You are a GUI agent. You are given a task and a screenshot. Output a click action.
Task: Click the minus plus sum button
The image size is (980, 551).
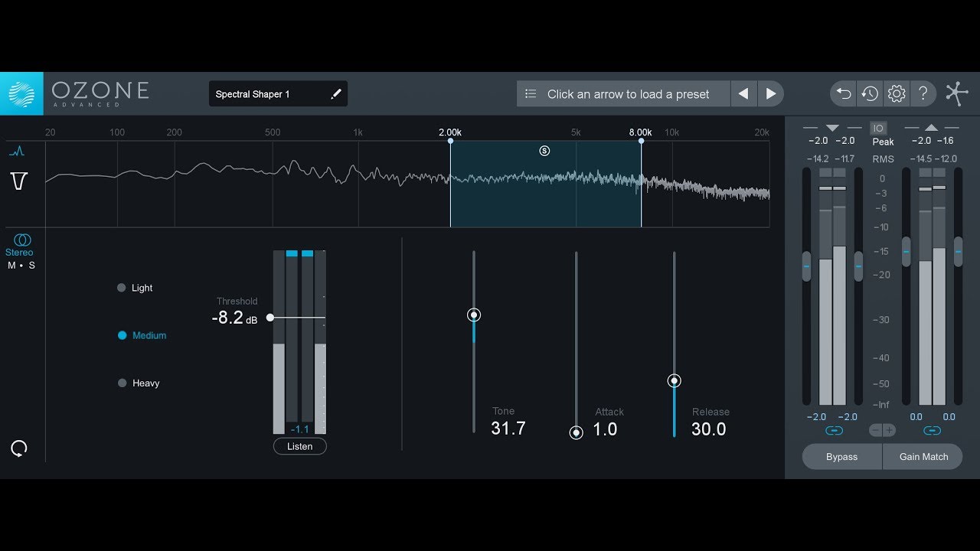pyautogui.click(x=883, y=431)
